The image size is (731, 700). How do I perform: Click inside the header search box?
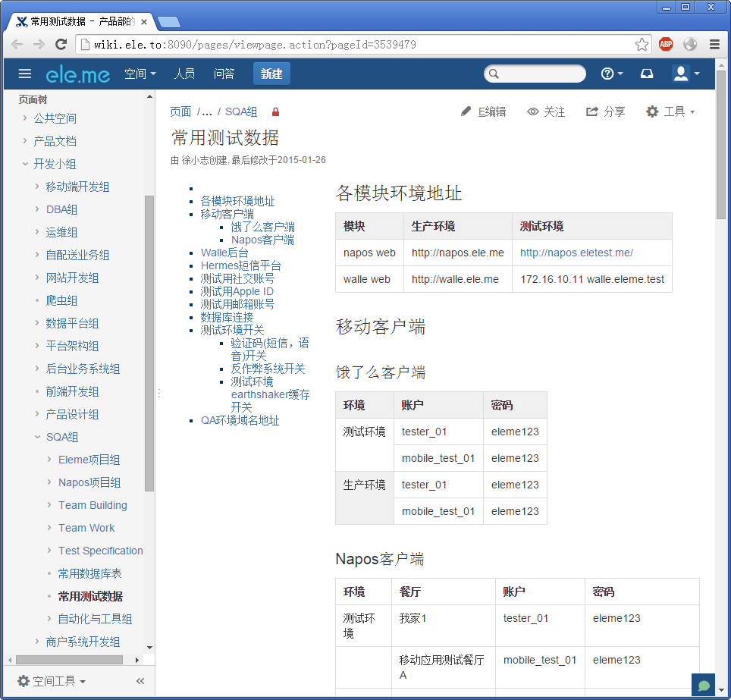click(535, 74)
